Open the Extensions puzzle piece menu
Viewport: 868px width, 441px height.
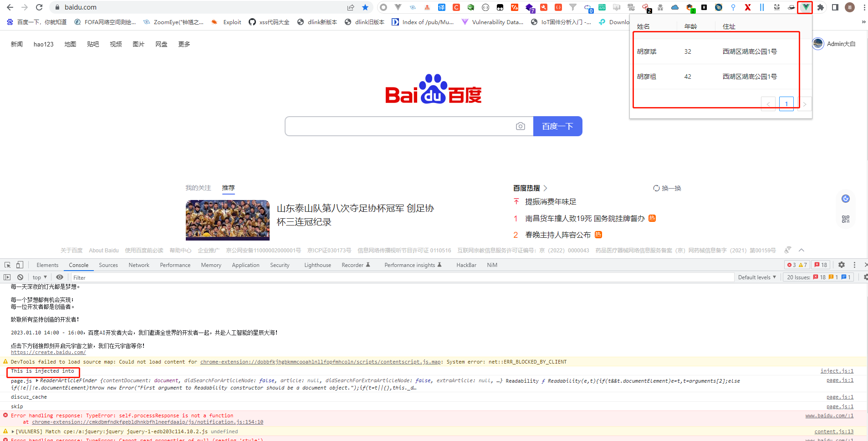pyautogui.click(x=821, y=7)
